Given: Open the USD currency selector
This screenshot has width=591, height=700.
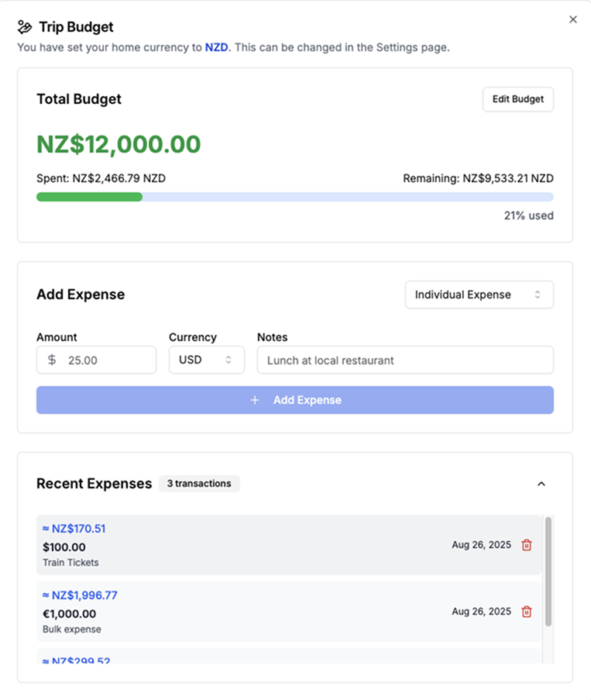Looking at the screenshot, I should [206, 360].
